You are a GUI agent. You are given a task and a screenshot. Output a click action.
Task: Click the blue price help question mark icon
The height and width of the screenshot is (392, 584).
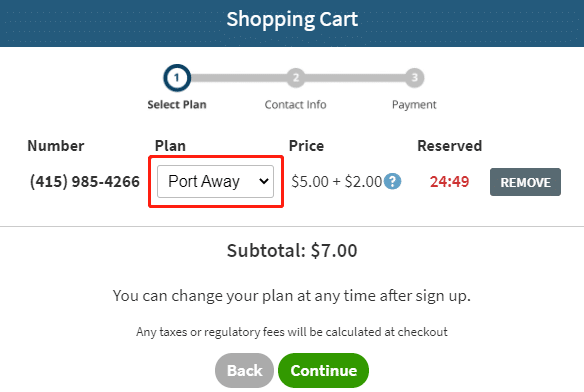392,181
